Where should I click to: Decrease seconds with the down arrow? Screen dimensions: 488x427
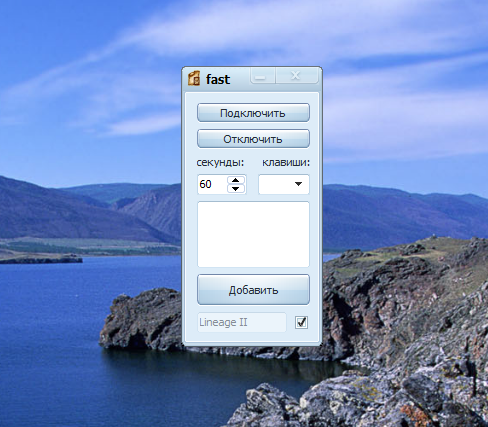coord(236,189)
